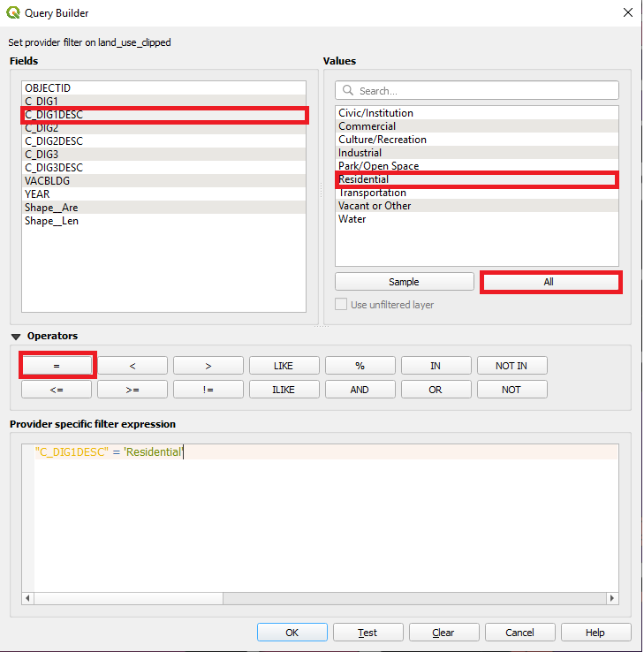Enable the Use unfiltered layer checkbox
This screenshot has width=644, height=652.
point(341,305)
